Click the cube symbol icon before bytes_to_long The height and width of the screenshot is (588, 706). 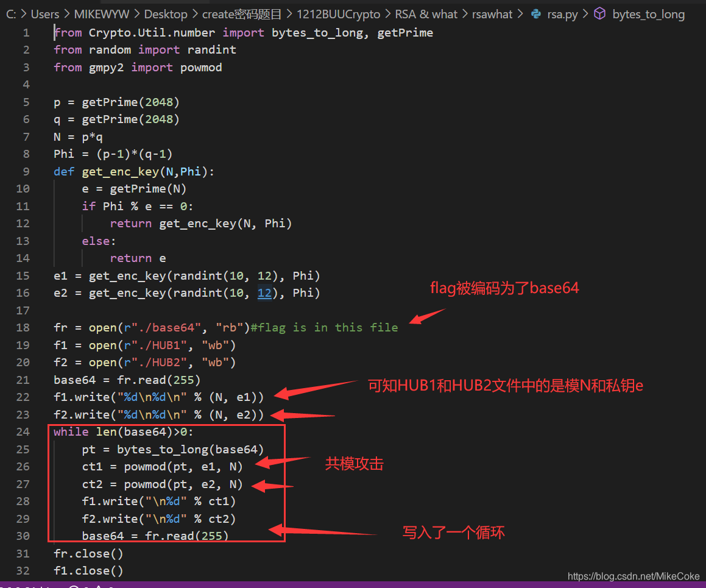coord(599,14)
